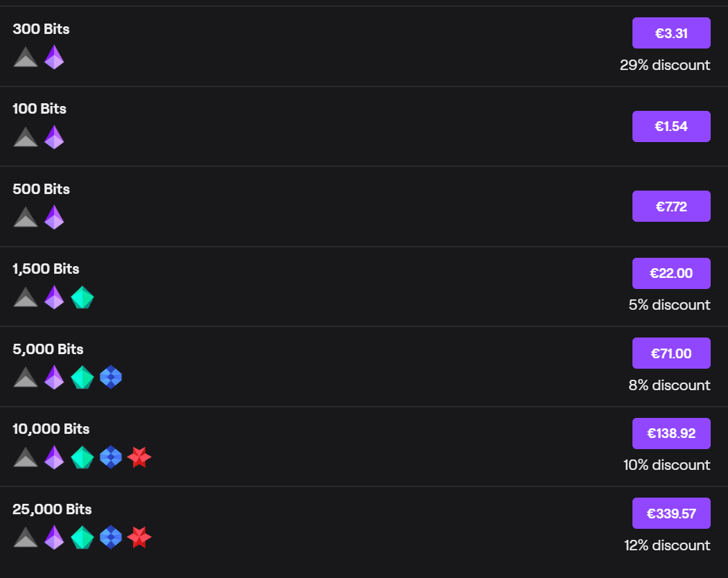Purchase 25,000 Bits for €339.57
This screenshot has width=728, height=578.
pos(671,514)
